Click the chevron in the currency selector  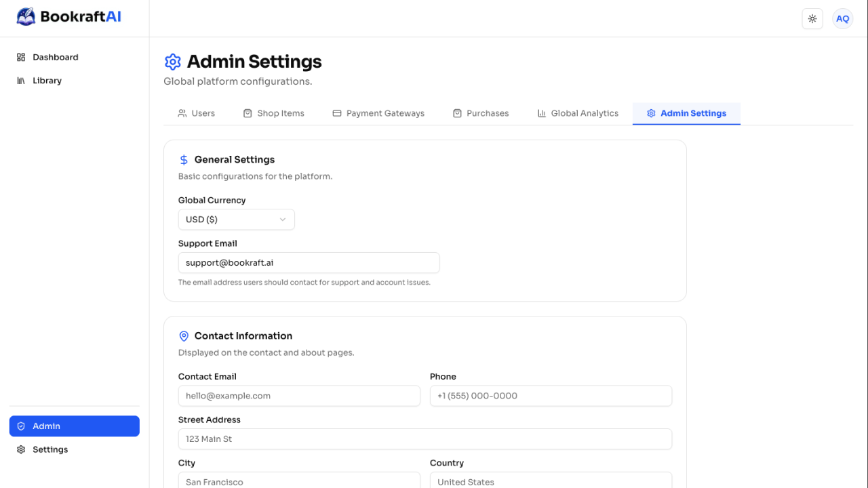click(283, 220)
